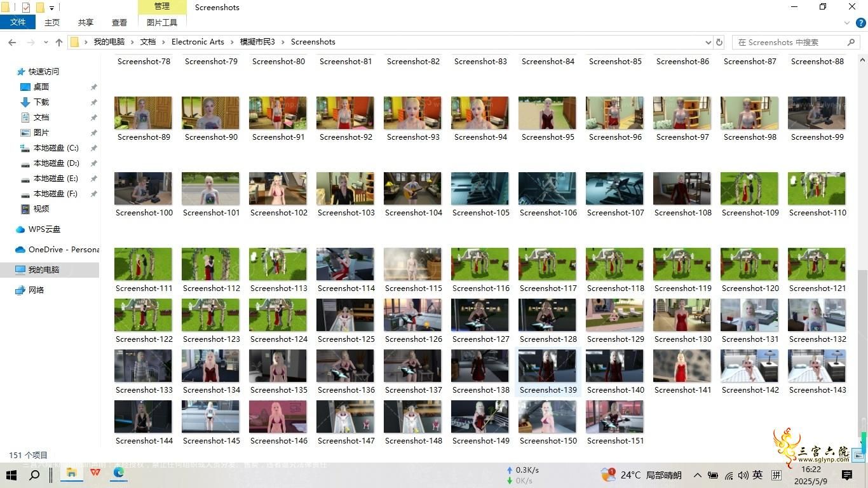This screenshot has height=488, width=868.
Task: Select 图片 in sidebar
Action: coord(41,133)
